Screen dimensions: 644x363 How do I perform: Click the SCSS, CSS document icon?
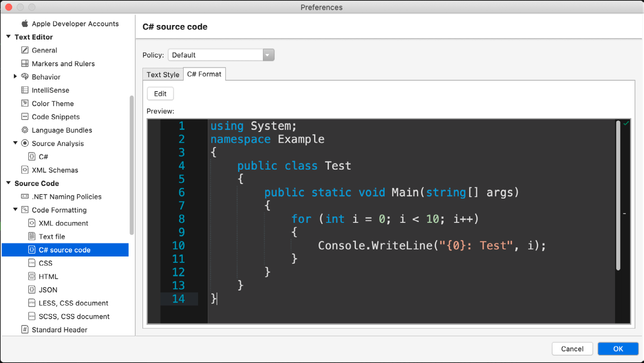coord(32,316)
